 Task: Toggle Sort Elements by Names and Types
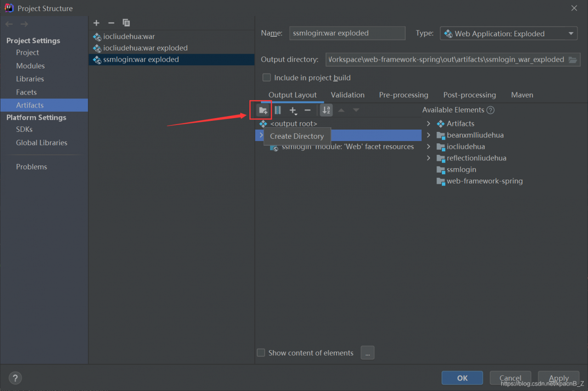(x=326, y=110)
